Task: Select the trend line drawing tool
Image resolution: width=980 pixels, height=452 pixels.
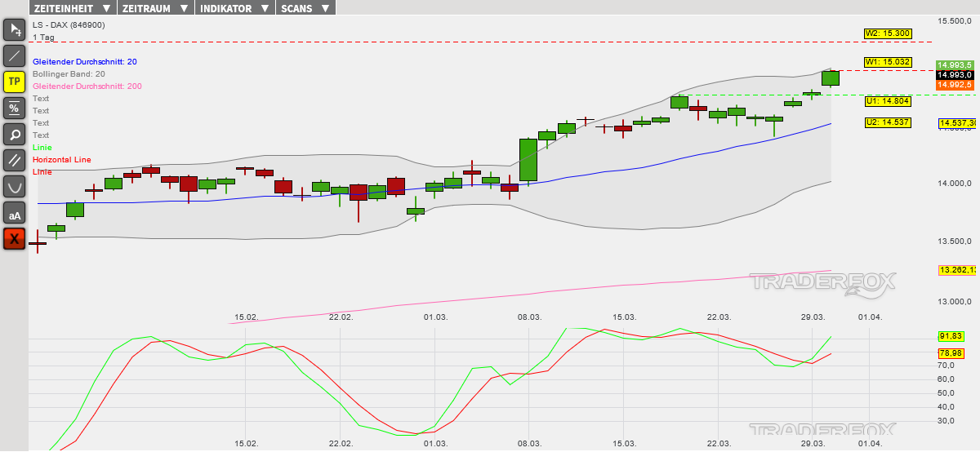Action: [15, 56]
